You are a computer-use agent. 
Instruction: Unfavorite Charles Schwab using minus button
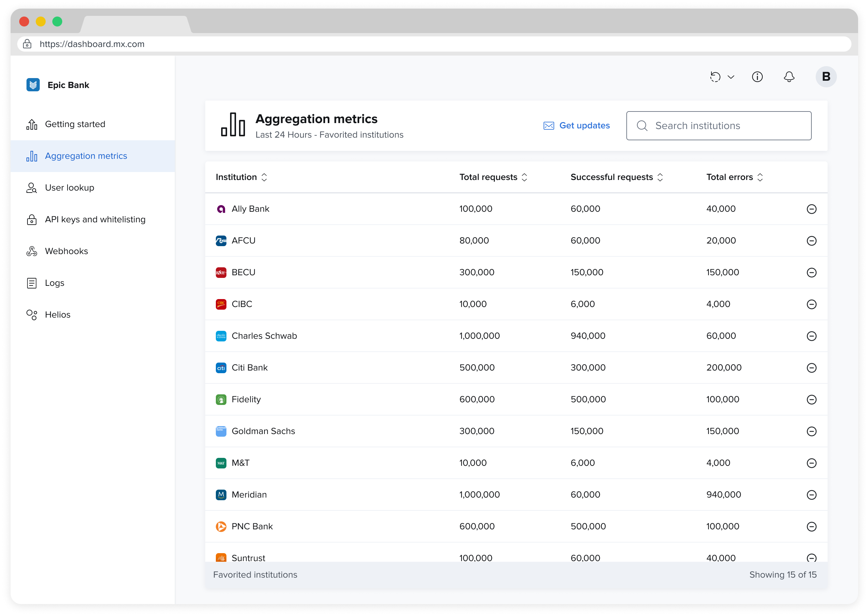pos(811,336)
